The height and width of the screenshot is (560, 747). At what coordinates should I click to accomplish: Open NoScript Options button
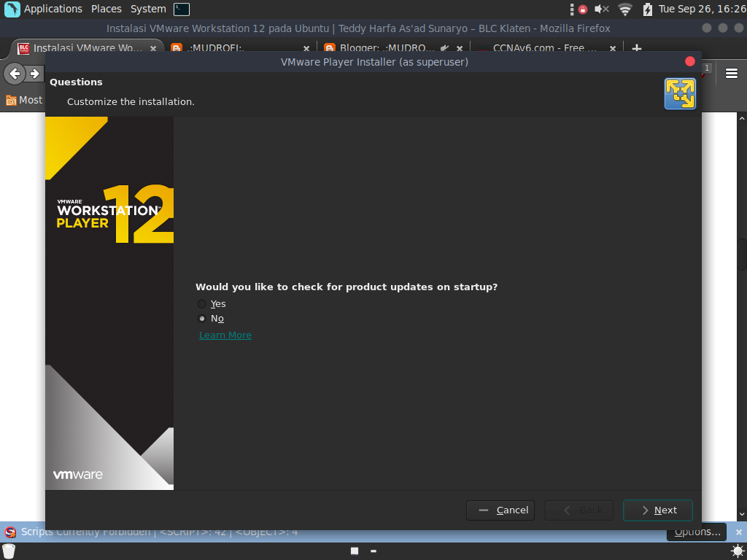pyautogui.click(x=697, y=532)
